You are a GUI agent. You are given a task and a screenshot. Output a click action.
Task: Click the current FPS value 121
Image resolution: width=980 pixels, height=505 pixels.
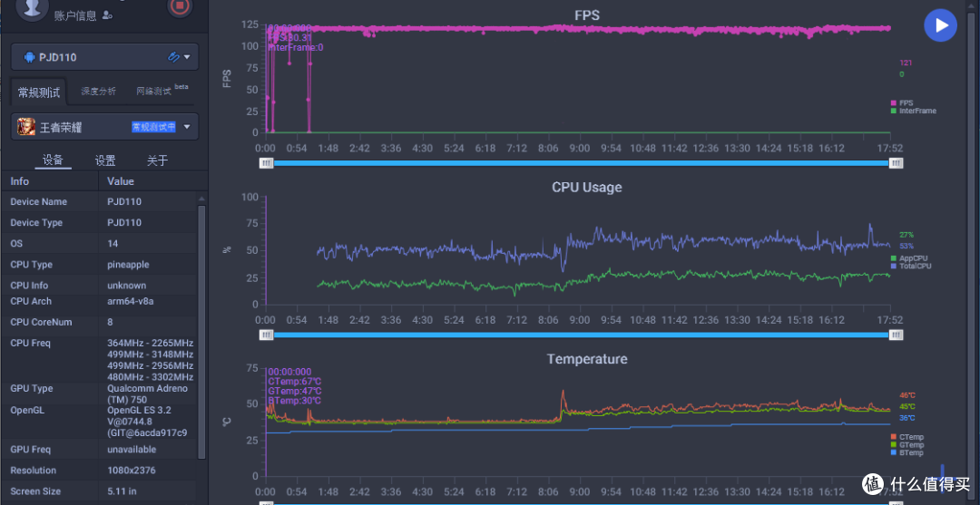906,63
